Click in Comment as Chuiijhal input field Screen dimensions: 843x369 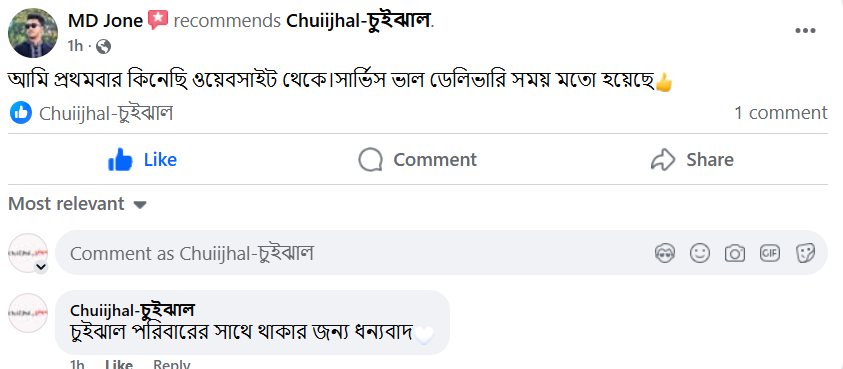355,253
